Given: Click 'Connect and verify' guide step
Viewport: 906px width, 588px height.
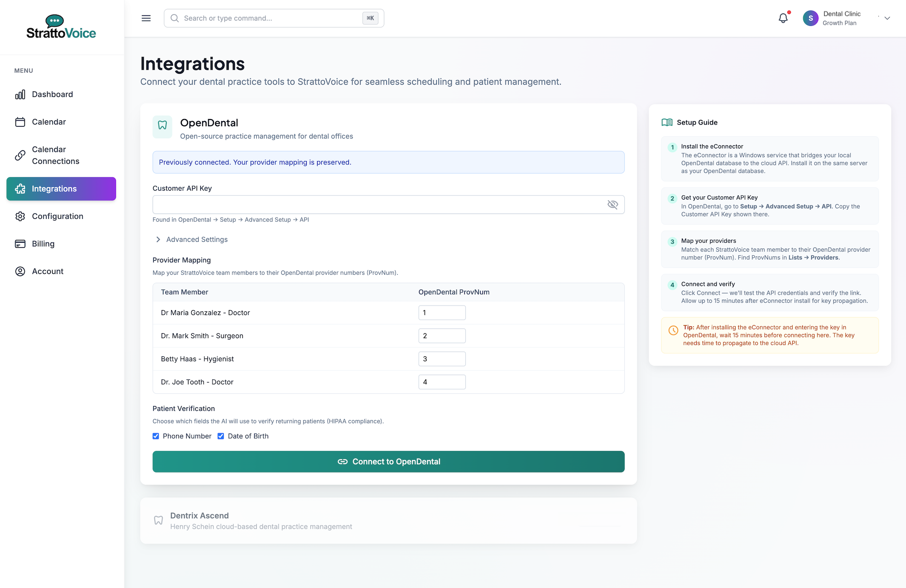Looking at the screenshot, I should (770, 292).
